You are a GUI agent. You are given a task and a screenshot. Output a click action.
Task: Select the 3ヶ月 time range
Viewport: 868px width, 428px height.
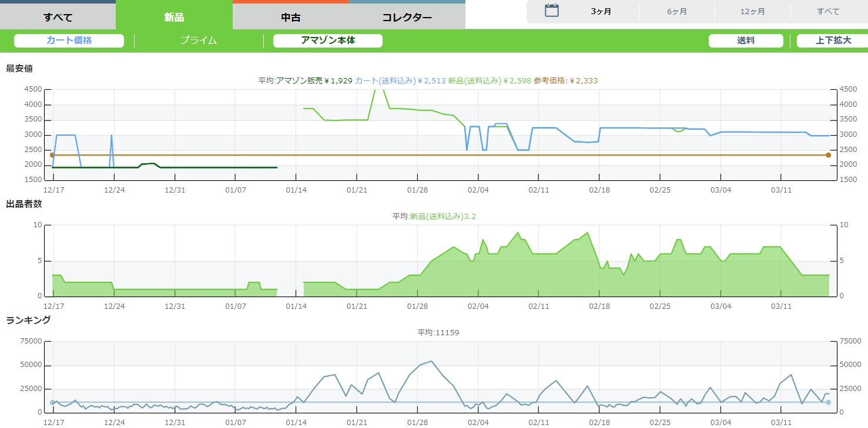(601, 12)
